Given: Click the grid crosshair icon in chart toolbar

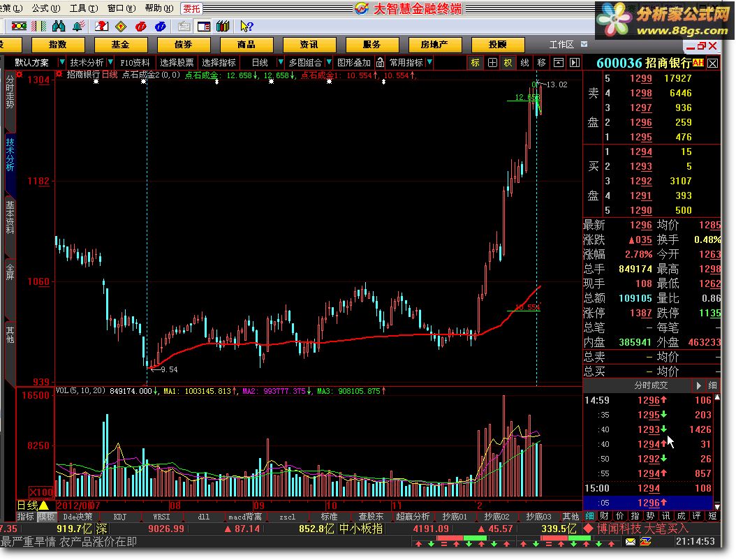Looking at the screenshot, I should (x=492, y=62).
